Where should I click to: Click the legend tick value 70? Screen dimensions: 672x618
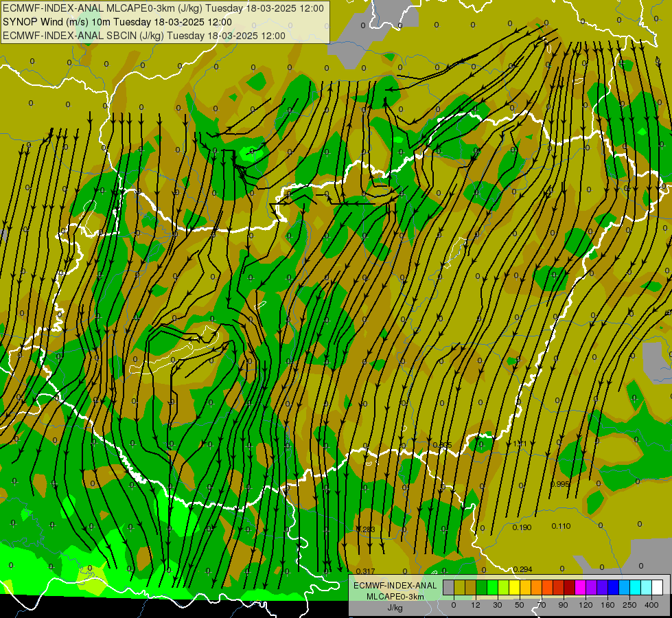tap(542, 605)
